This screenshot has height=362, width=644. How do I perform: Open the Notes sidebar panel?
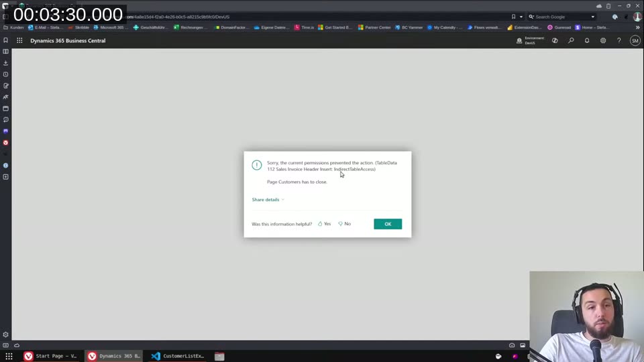[6, 86]
